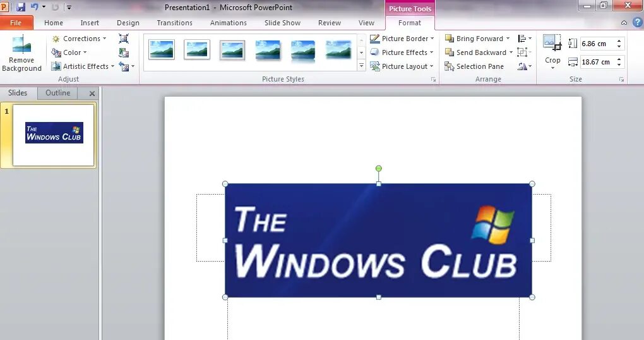Switch to the Design tab
644x340 pixels.
128,23
